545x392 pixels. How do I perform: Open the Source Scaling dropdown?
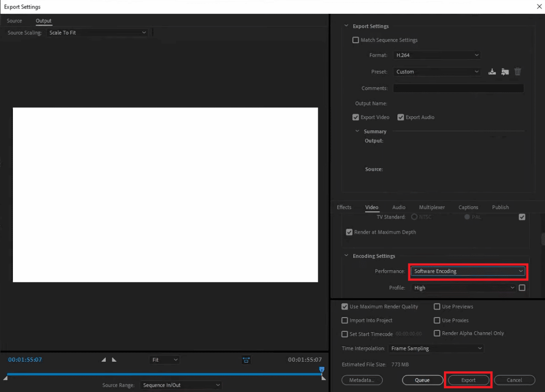(97, 33)
